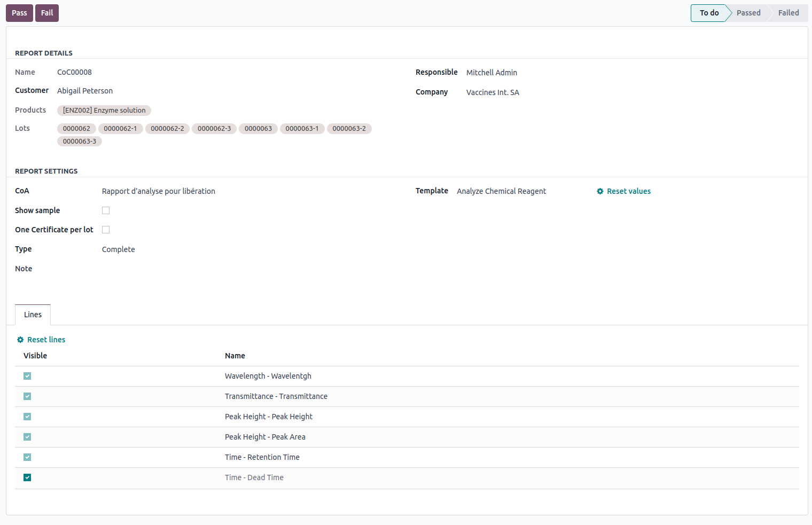Uncheck visibility for Wavelength line
Screen dimensions: 812x525
(27, 376)
